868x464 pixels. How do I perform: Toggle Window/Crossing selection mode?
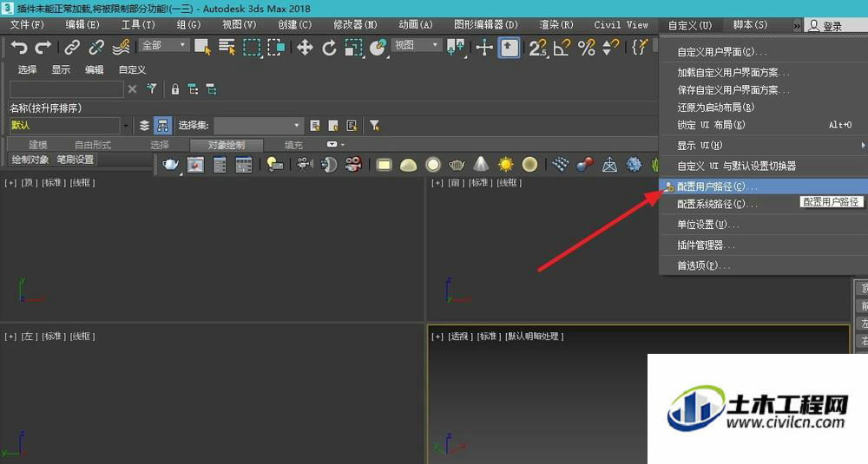pyautogui.click(x=276, y=48)
